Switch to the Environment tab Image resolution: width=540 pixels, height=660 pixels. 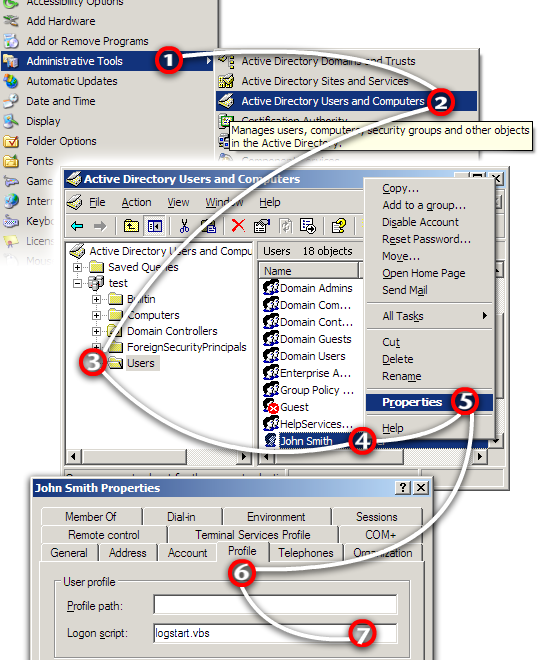click(x=276, y=516)
